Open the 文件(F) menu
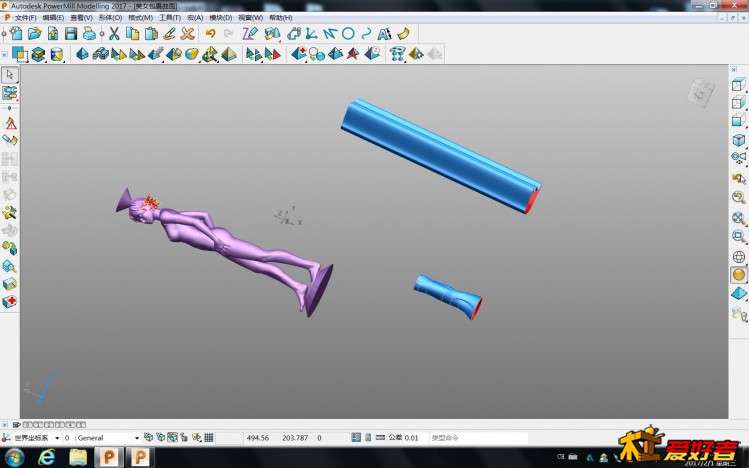 (25, 18)
